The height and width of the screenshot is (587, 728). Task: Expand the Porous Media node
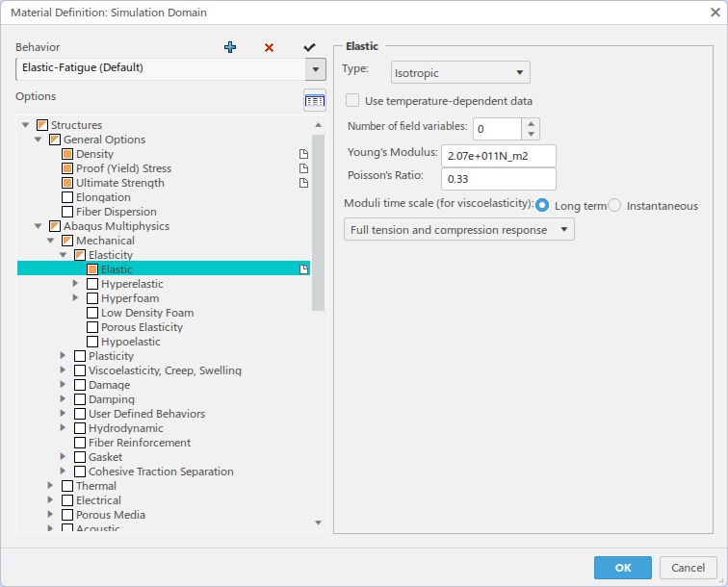point(51,514)
